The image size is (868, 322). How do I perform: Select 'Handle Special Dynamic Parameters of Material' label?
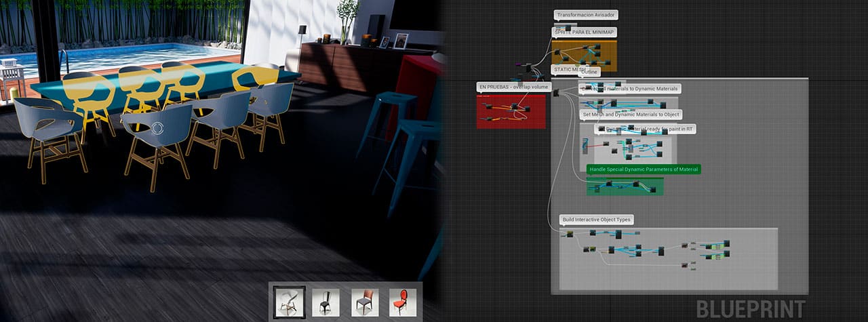[x=644, y=169]
